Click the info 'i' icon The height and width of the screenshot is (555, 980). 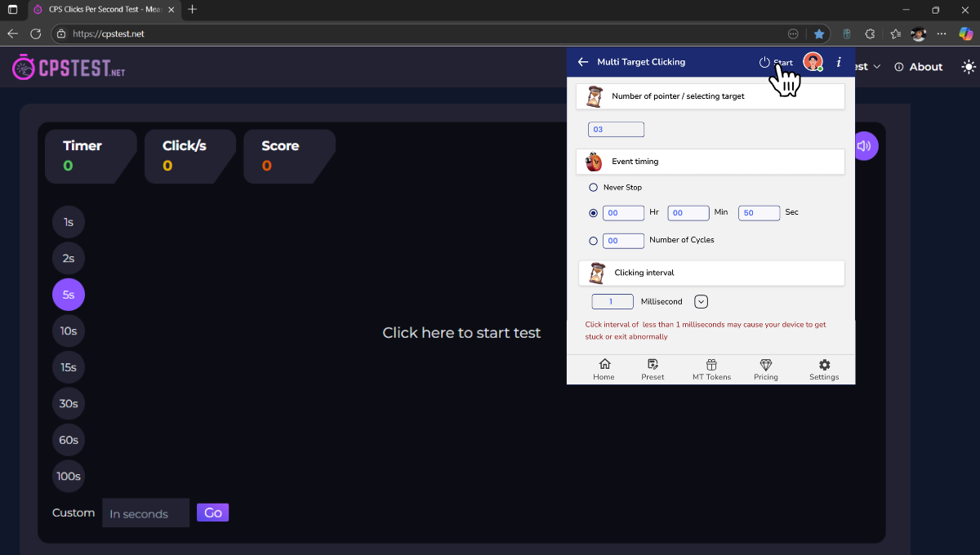click(x=839, y=62)
